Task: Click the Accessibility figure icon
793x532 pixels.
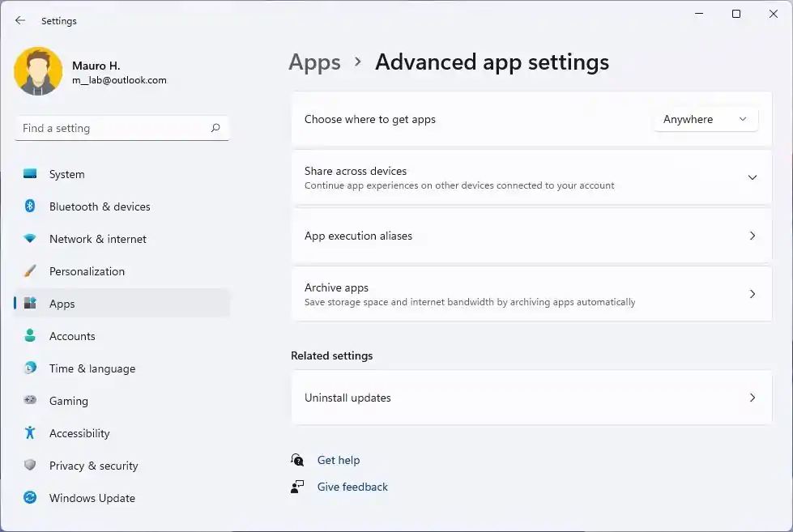Action: 30,433
